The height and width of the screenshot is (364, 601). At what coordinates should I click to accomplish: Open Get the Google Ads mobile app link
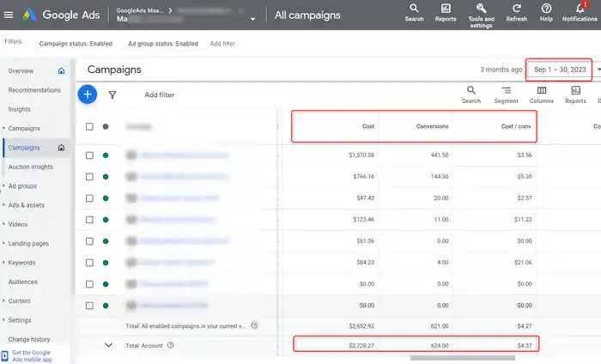pos(32,356)
